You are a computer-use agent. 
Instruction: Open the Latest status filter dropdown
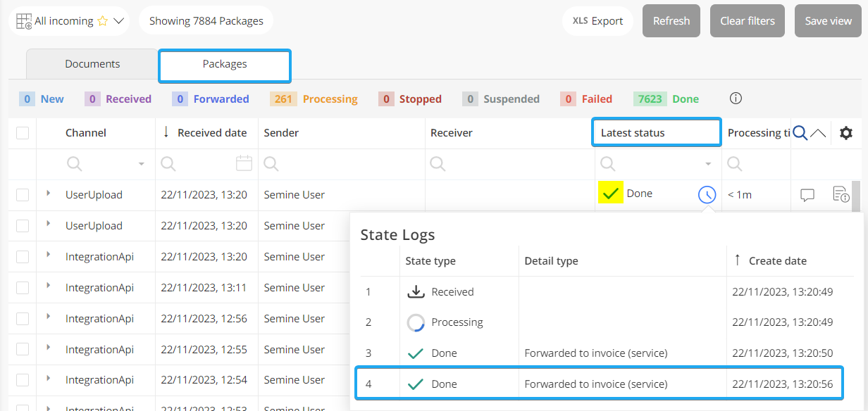click(x=708, y=164)
